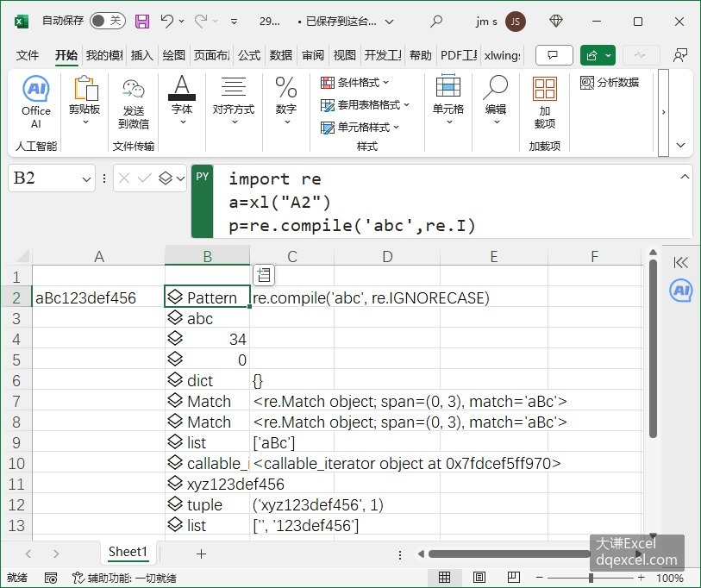Switch to the 数据 ribbon tab

coord(281,55)
